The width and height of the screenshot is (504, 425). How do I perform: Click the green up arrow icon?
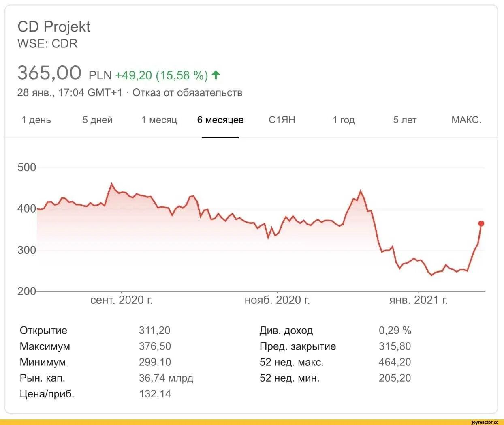pyautogui.click(x=216, y=75)
